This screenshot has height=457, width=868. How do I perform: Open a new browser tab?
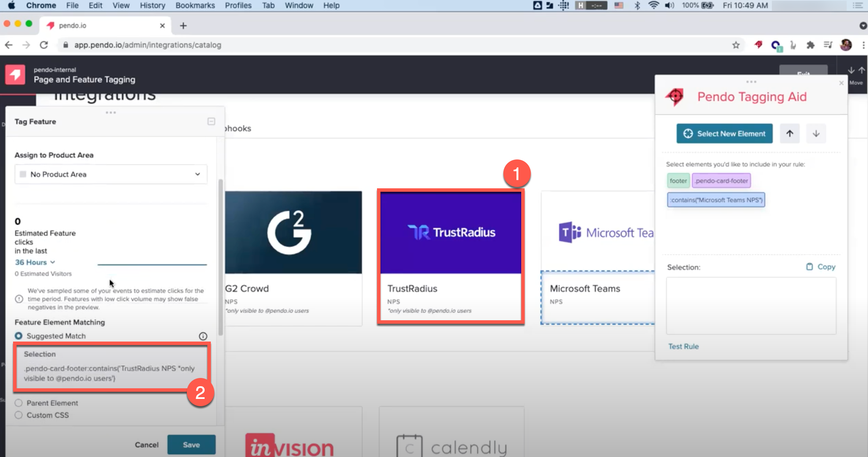point(183,25)
